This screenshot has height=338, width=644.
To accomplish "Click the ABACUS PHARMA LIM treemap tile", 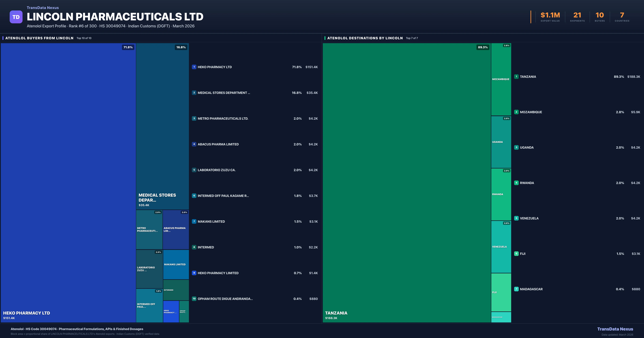I will (x=176, y=229).
